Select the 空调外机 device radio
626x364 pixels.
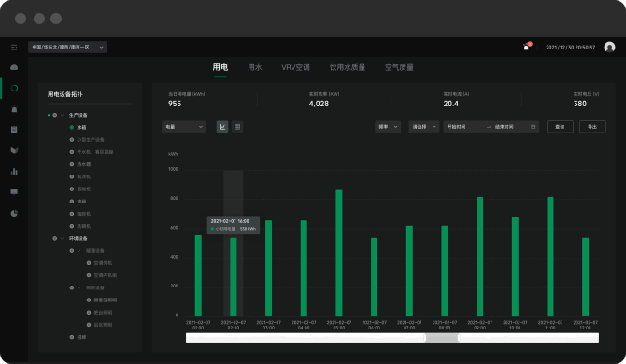point(89,263)
